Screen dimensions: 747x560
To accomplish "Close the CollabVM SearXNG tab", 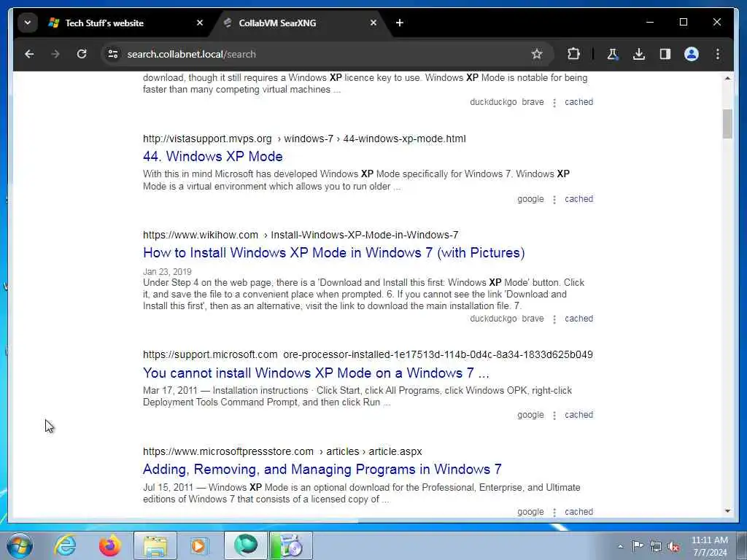I will pos(373,23).
